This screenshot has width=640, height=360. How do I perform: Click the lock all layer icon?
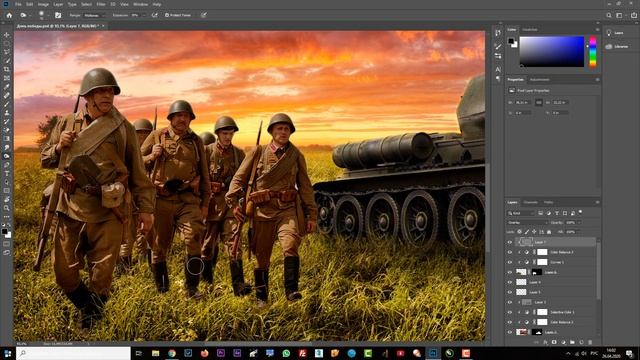pyautogui.click(x=549, y=232)
